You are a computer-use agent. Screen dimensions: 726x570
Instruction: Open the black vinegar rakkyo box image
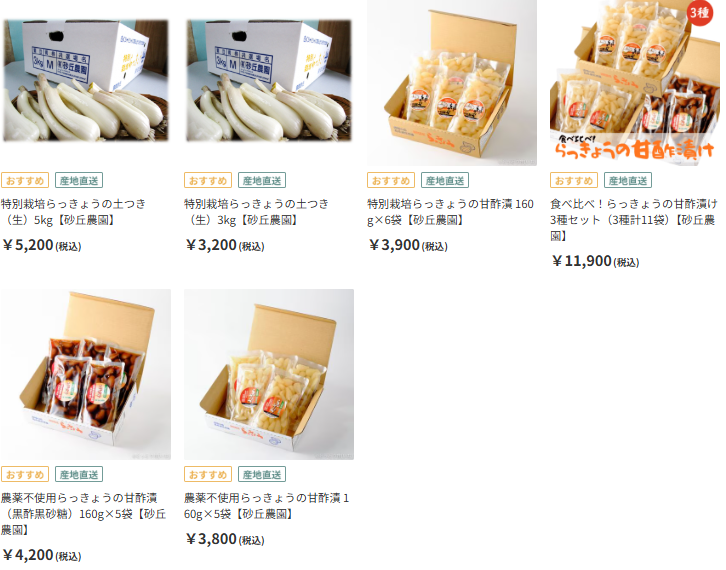86,374
